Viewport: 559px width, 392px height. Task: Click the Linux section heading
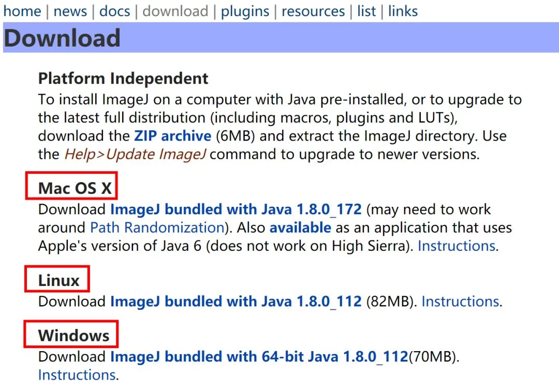(x=59, y=280)
